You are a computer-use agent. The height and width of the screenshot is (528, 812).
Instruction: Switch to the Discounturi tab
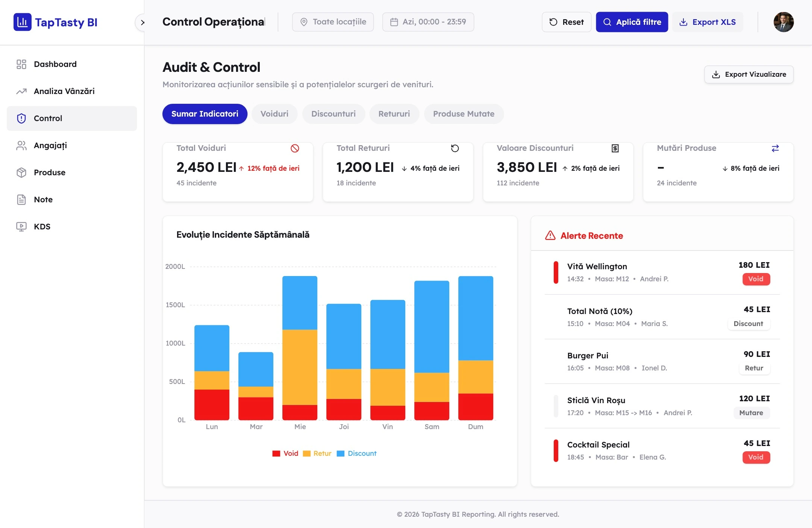(333, 114)
